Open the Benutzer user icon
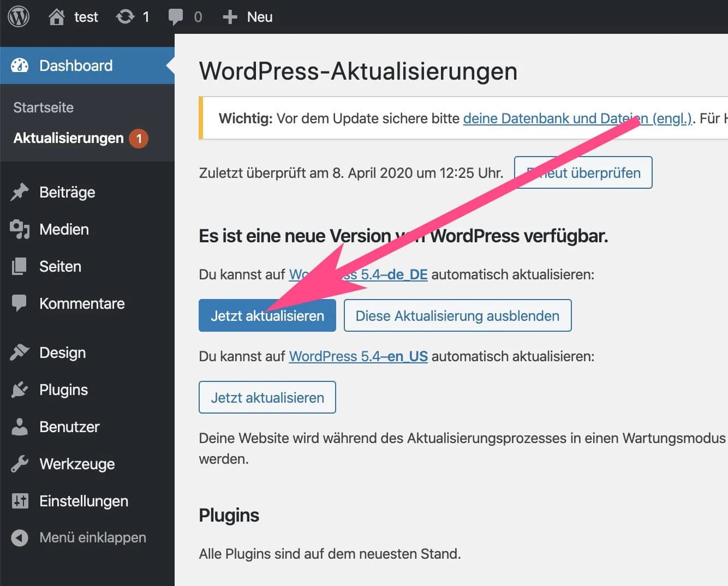Image resolution: width=728 pixels, height=586 pixels. 19,427
